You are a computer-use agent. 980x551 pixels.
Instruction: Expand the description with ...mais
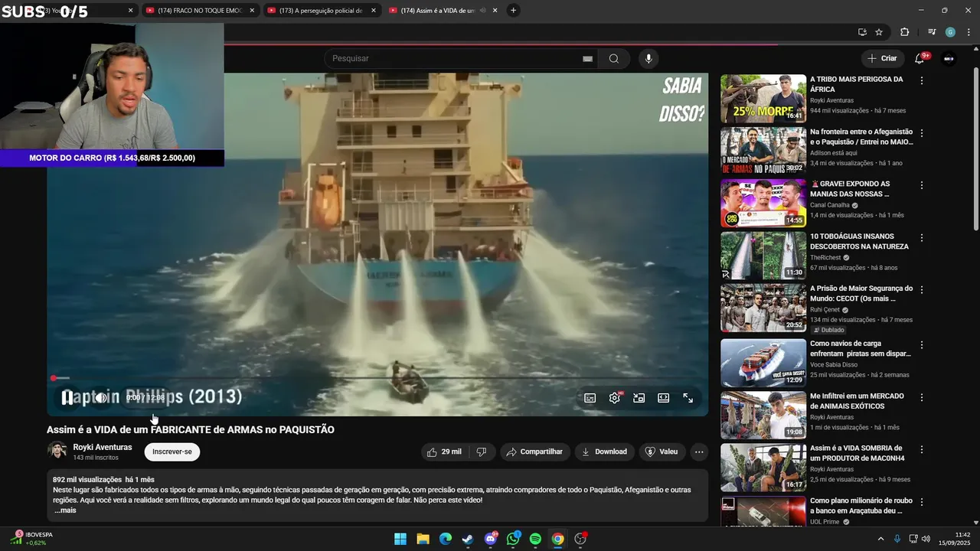(65, 510)
